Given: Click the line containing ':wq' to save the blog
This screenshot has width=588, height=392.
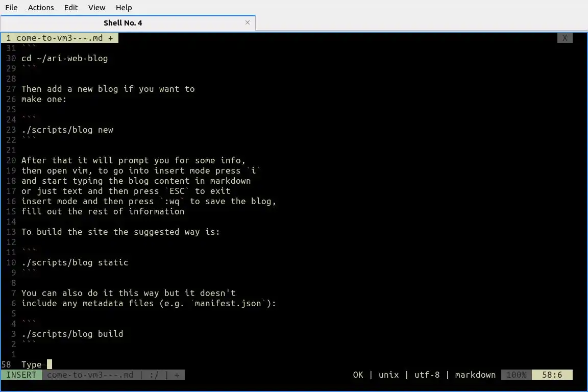Looking at the screenshot, I should point(149,202).
